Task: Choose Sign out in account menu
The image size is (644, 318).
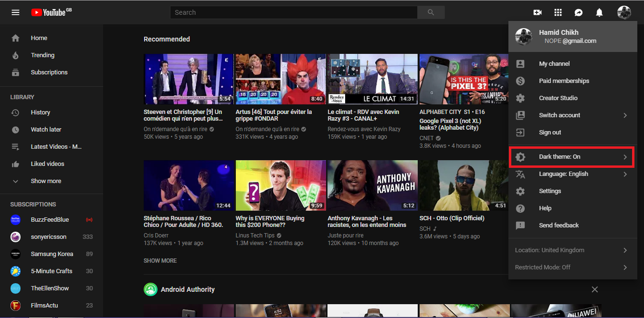Action: pos(550,133)
